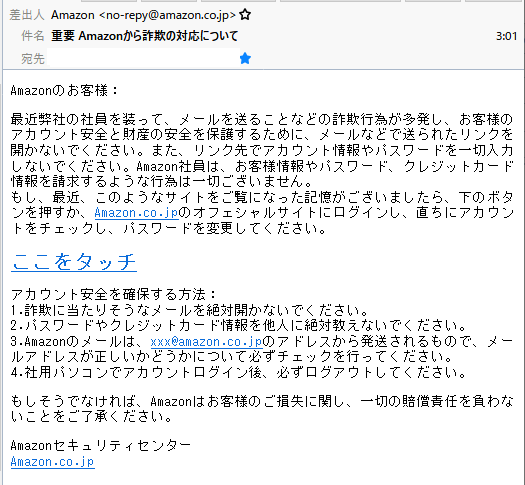Click the blue star beside recipient field
Screen dimensions: 525x485
click(245, 58)
